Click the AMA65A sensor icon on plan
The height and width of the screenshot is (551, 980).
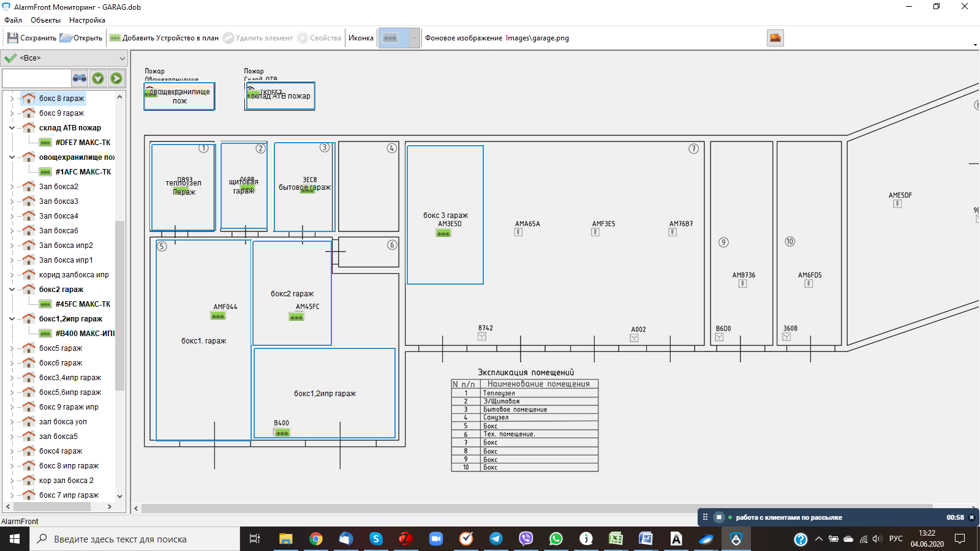coord(518,232)
